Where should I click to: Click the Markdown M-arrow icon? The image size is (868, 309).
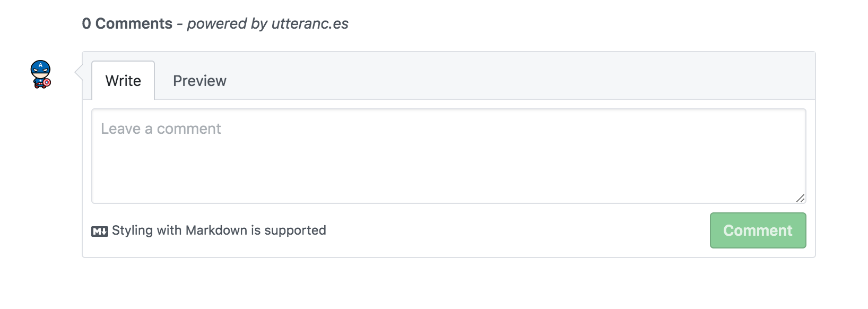coord(99,231)
